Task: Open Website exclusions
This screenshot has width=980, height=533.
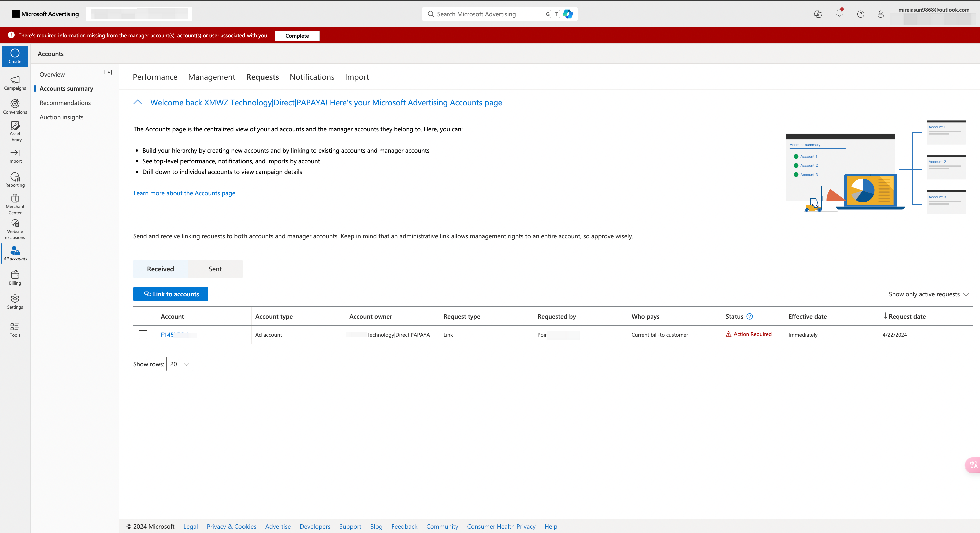Action: point(15,229)
